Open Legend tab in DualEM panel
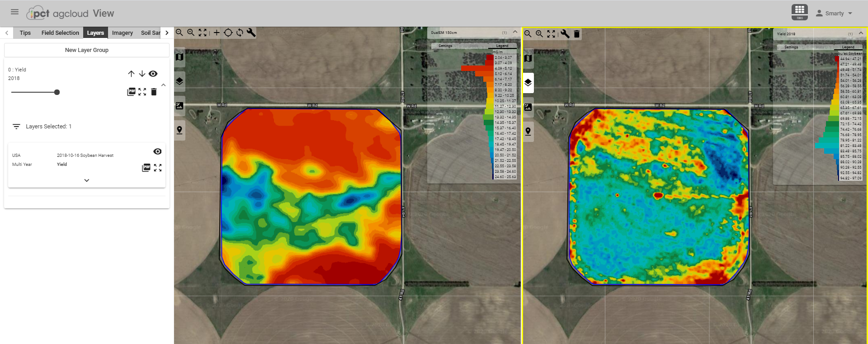This screenshot has height=344, width=868. [502, 46]
